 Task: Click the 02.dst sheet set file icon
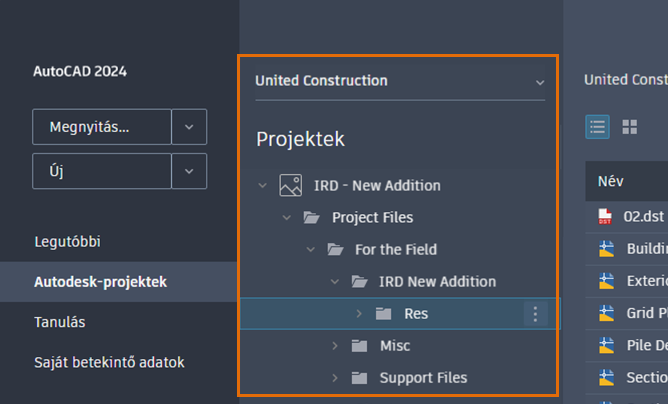[x=605, y=216]
